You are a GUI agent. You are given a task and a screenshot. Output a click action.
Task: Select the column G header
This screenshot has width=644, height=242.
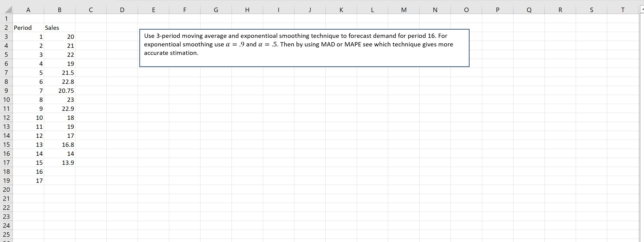click(x=216, y=10)
